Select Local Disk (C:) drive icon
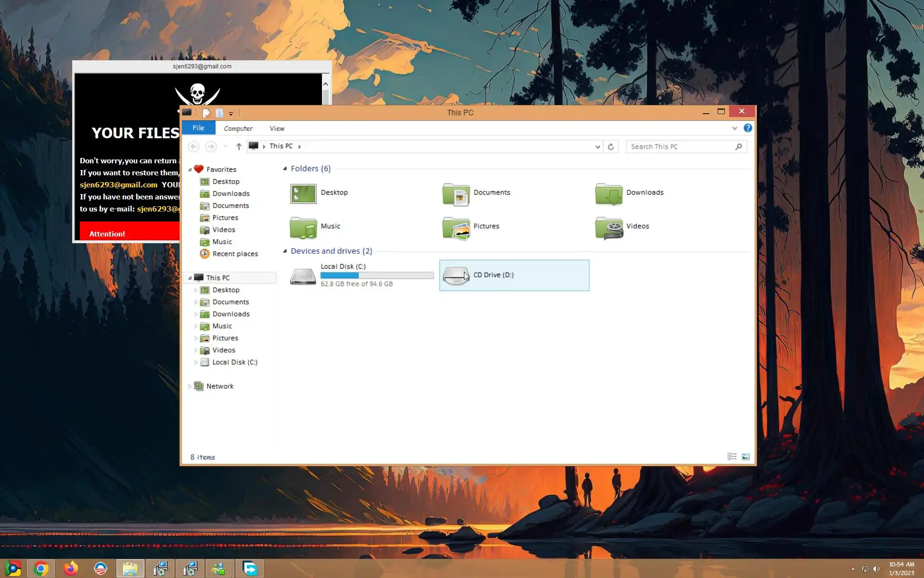 (x=303, y=276)
